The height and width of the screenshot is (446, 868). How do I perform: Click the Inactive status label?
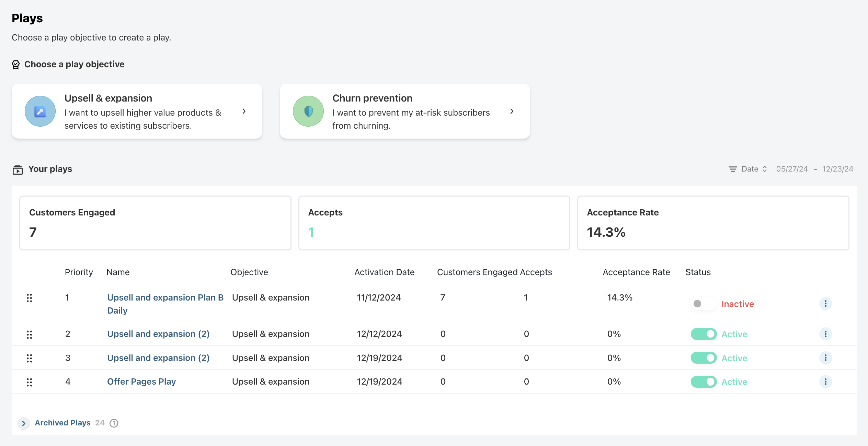coord(738,304)
